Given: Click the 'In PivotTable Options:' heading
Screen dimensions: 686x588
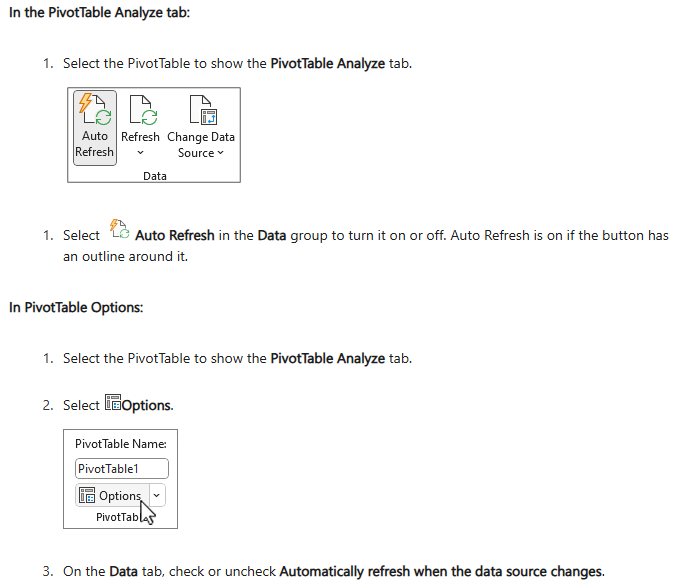Looking at the screenshot, I should pos(76,308).
